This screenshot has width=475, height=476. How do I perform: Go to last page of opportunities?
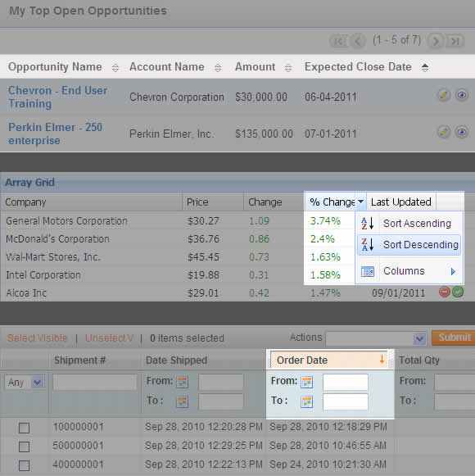pos(455,41)
